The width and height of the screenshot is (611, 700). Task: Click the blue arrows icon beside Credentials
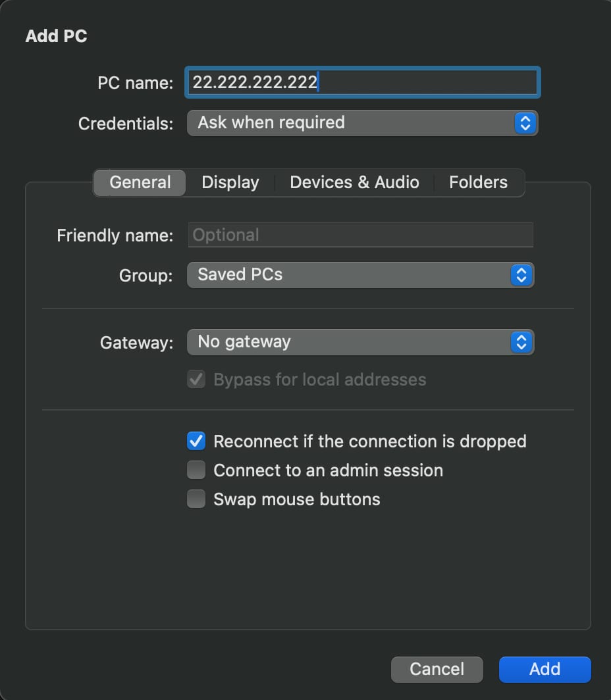pyautogui.click(x=525, y=123)
